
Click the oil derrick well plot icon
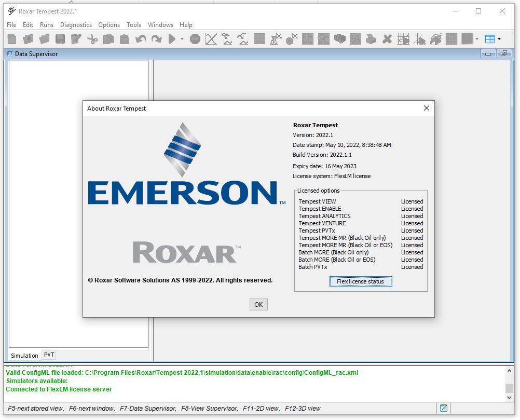pyautogui.click(x=275, y=39)
